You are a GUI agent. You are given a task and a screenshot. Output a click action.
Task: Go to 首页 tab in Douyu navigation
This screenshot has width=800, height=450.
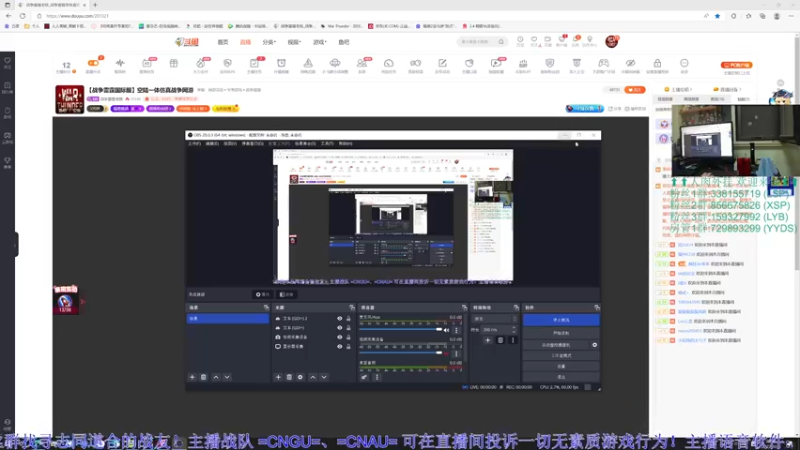(223, 42)
